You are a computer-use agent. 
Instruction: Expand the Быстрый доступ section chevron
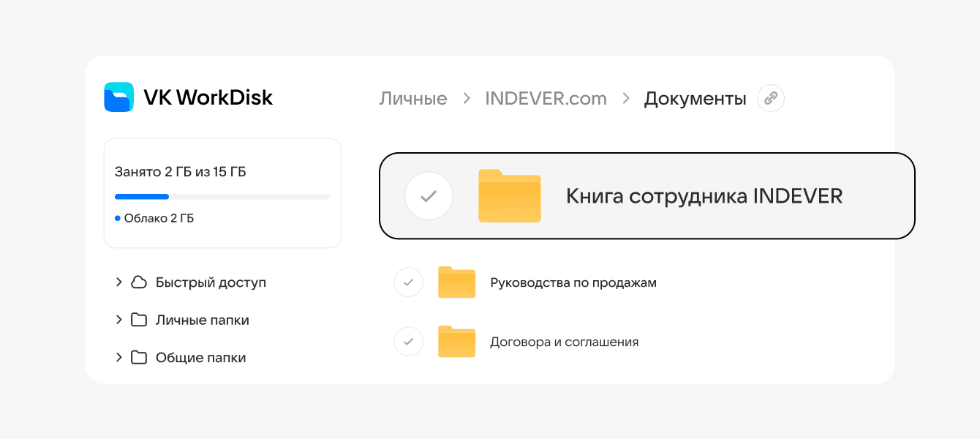click(118, 282)
